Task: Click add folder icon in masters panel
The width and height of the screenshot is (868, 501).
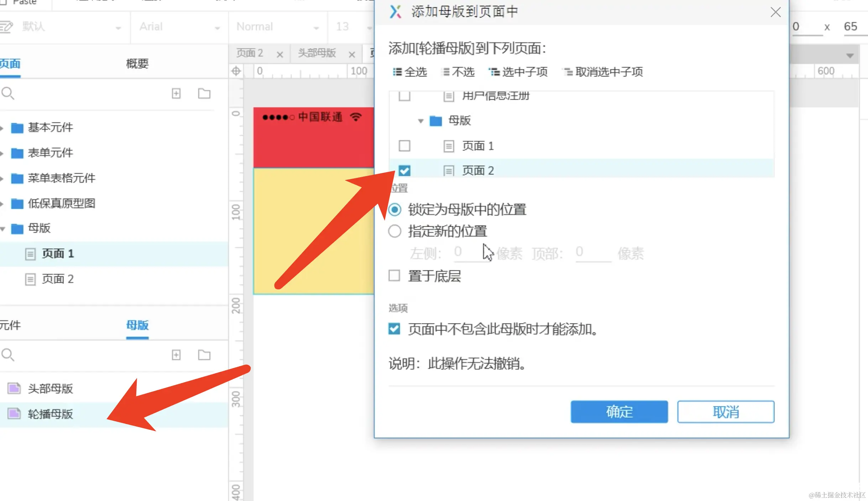Action: click(x=204, y=355)
